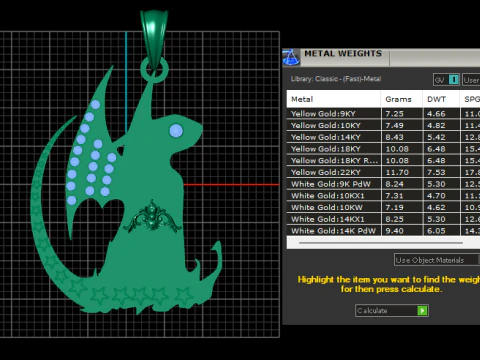
Task: Click the ornamental scroll on the dragon's body
Action: pyautogui.click(x=152, y=217)
